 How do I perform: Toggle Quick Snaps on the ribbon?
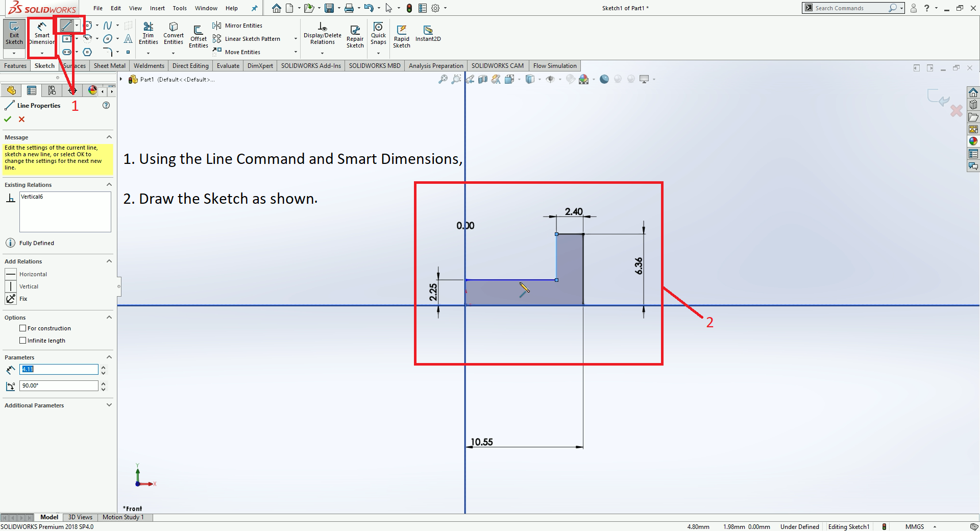[x=378, y=33]
